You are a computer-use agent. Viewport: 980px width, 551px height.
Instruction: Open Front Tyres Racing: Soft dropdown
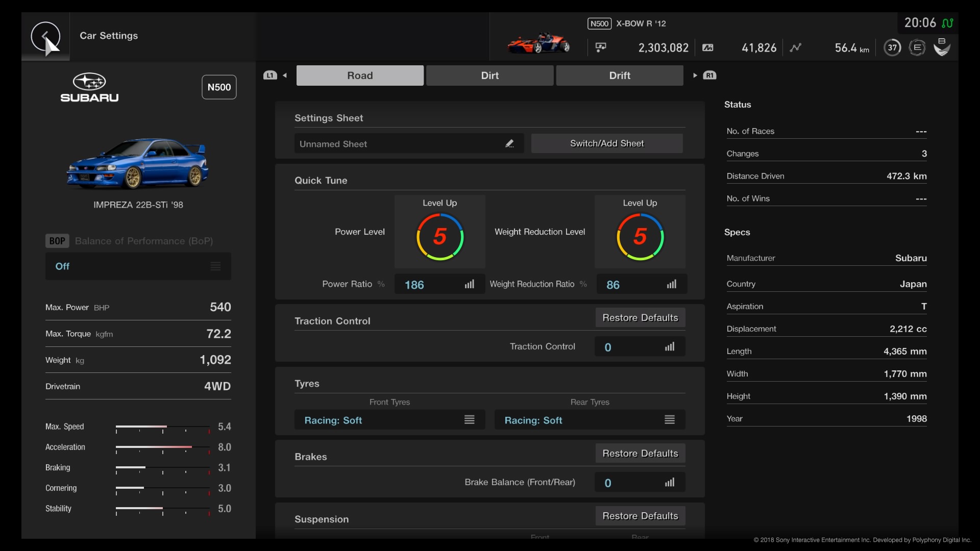(x=390, y=420)
